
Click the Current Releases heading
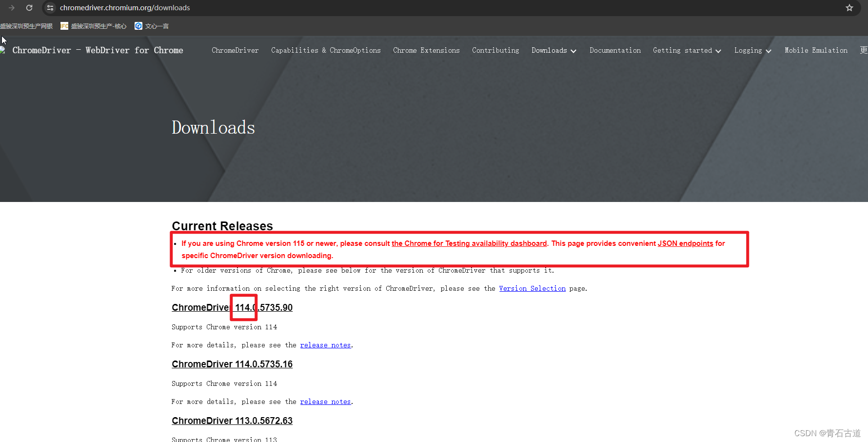tap(222, 226)
